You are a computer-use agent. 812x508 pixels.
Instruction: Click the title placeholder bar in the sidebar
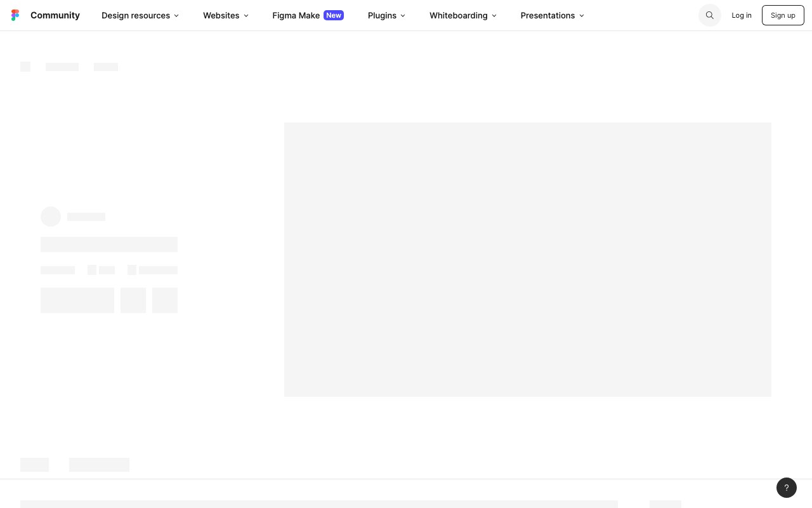[109, 244]
